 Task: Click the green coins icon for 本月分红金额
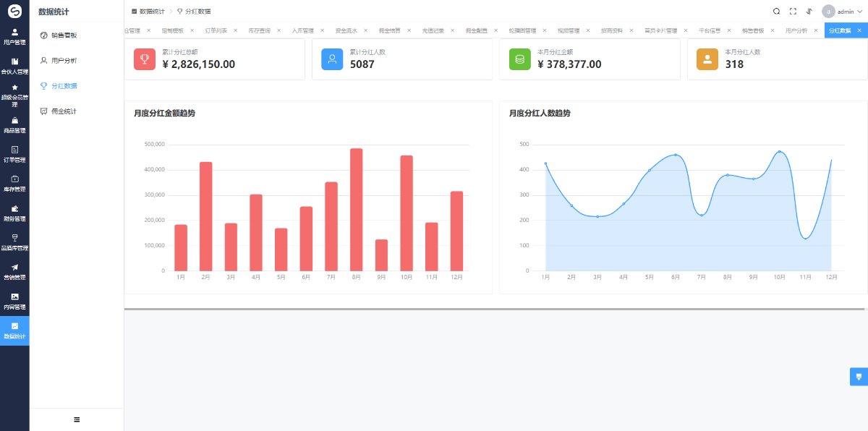click(x=520, y=59)
